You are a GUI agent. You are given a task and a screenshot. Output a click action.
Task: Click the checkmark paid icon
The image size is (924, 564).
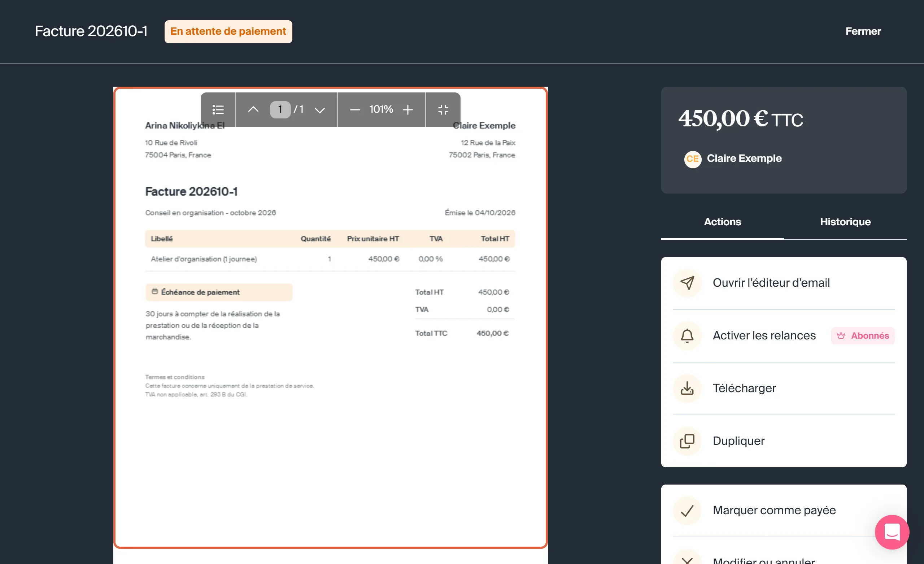point(687,510)
